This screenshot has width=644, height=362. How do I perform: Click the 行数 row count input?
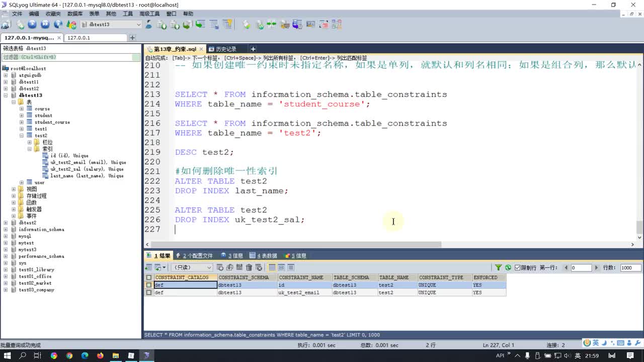630,268
